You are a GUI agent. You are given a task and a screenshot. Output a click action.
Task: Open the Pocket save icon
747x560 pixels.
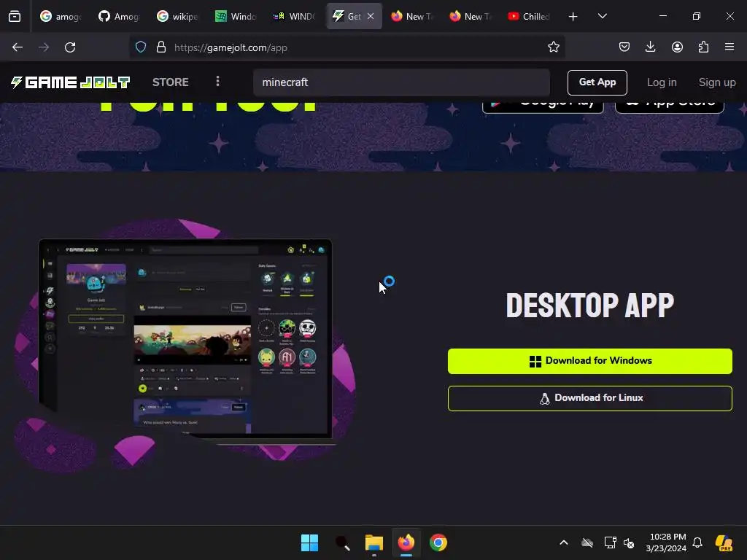tap(624, 47)
